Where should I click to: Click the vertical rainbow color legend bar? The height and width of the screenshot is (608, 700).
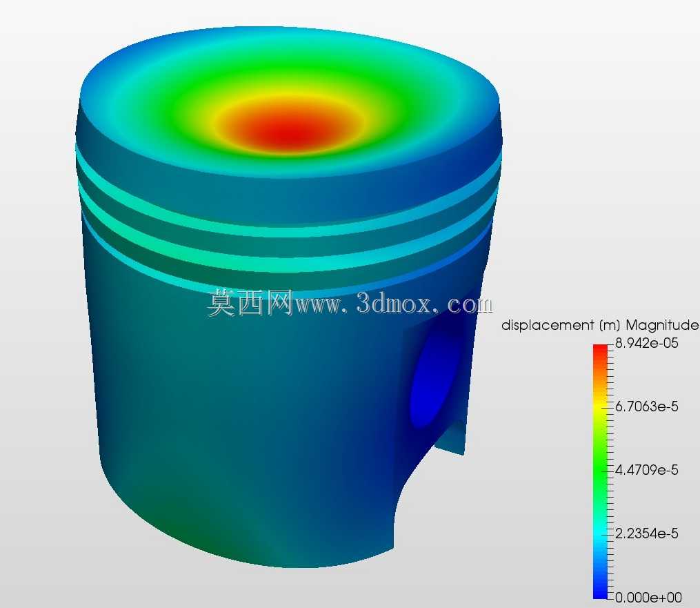(601, 471)
